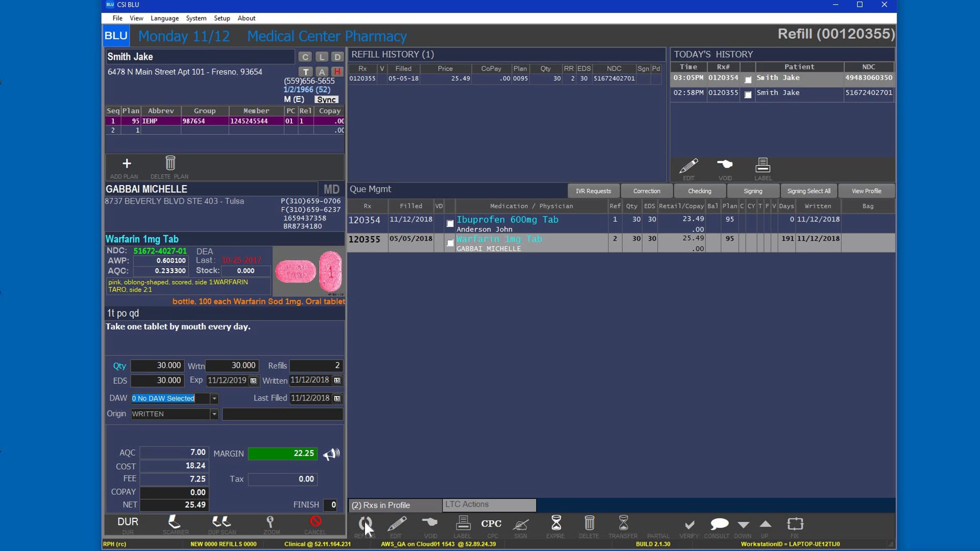This screenshot has height=551, width=980.
Task: Click the Transfer icon in bottom toolbar
Action: click(x=623, y=523)
